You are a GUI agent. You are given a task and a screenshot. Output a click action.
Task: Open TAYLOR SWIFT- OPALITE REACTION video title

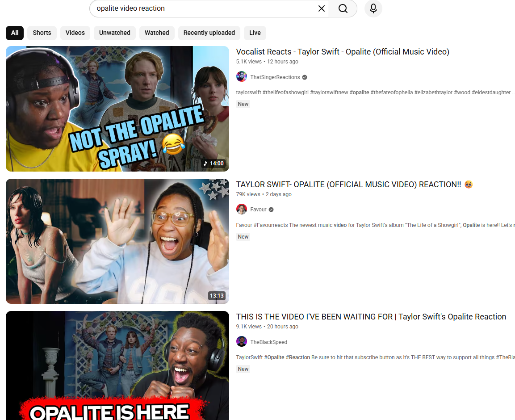coord(354,185)
